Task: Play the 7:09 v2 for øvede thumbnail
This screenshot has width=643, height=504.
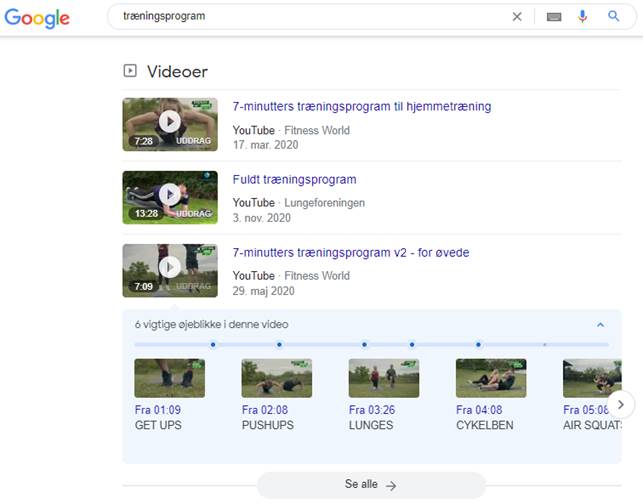Action: [169, 270]
